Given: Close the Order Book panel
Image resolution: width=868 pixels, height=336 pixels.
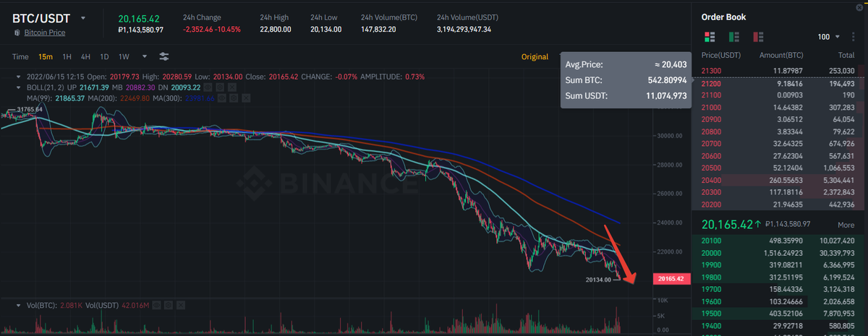Looking at the screenshot, I should click(x=861, y=6).
